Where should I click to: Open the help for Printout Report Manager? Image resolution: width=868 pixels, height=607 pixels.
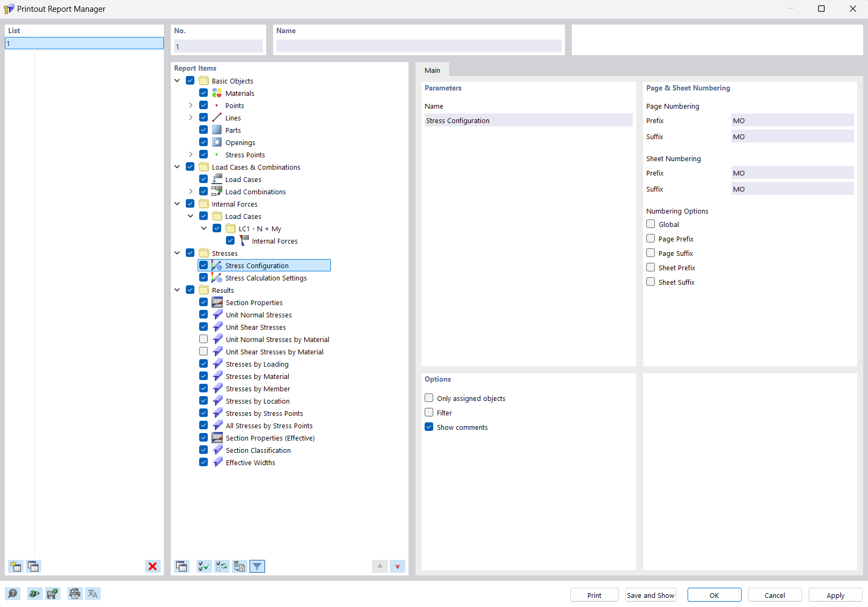point(12,594)
